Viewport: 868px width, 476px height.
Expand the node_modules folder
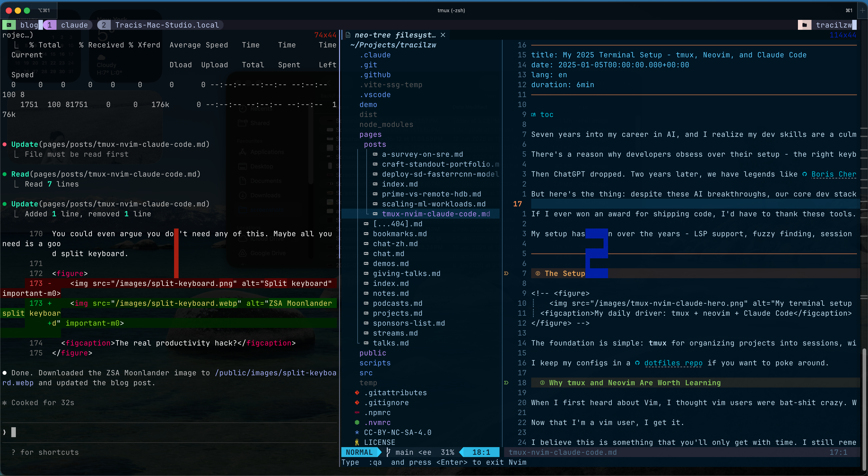[386, 125]
